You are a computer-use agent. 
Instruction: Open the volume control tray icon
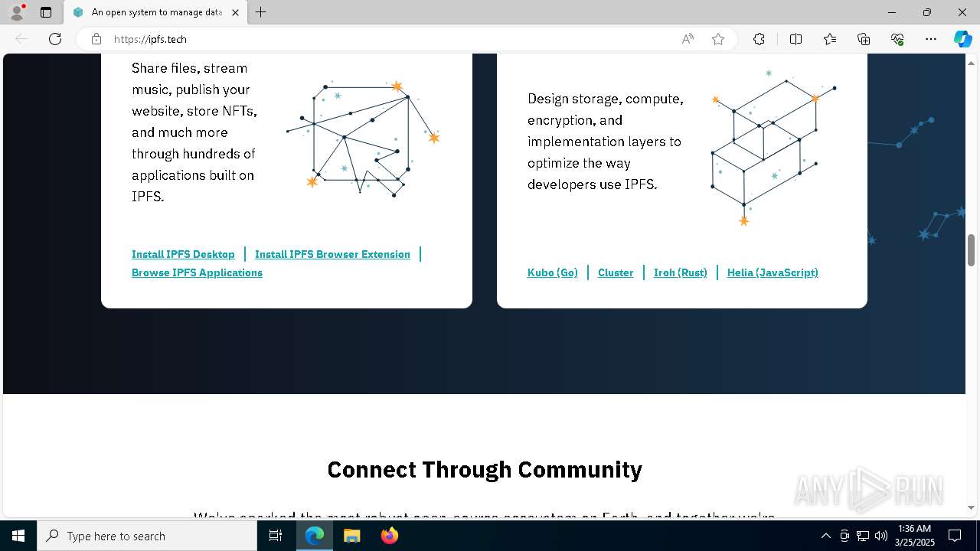[881, 536]
